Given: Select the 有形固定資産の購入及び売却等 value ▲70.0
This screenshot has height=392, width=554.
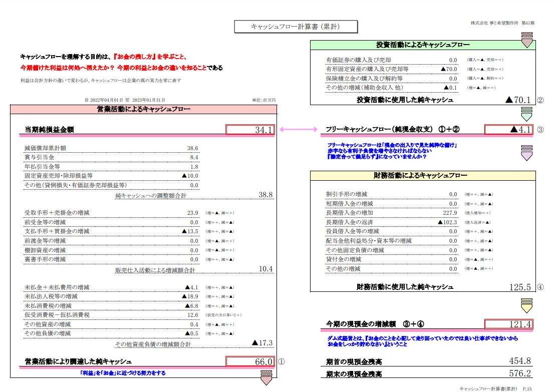Looking at the screenshot, I should click(x=449, y=69).
